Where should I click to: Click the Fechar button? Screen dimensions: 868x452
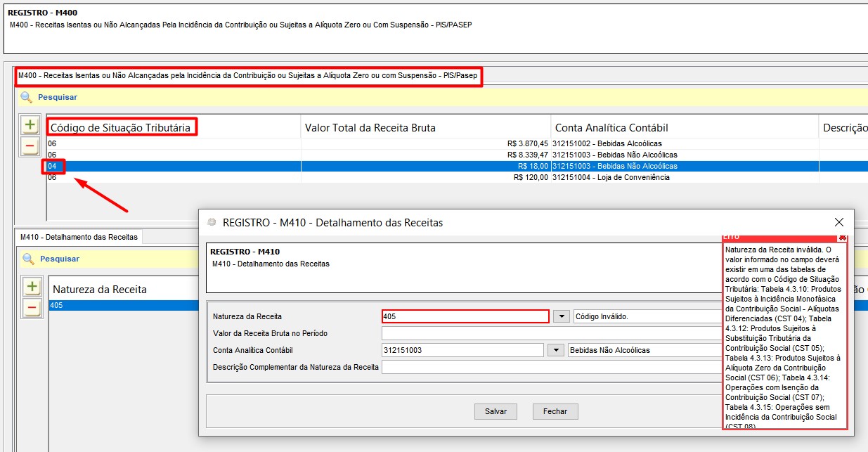[555, 411]
